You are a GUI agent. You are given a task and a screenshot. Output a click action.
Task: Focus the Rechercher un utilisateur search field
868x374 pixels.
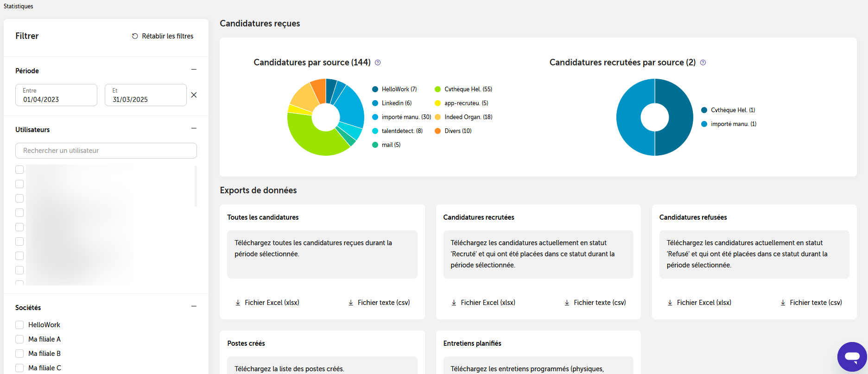tap(106, 151)
